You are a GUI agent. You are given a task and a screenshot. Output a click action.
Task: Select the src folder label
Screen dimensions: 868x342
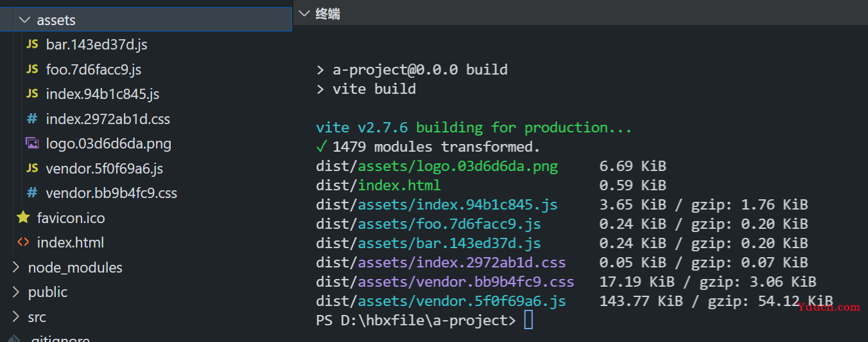37,318
